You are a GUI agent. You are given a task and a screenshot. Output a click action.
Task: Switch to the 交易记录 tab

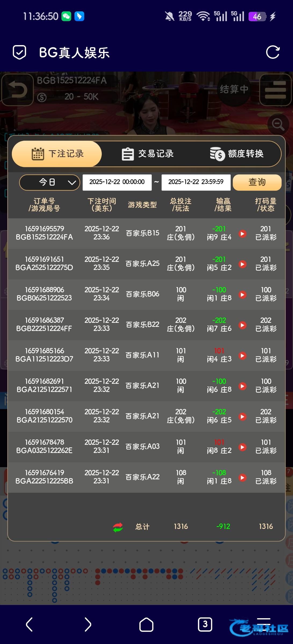tap(147, 154)
